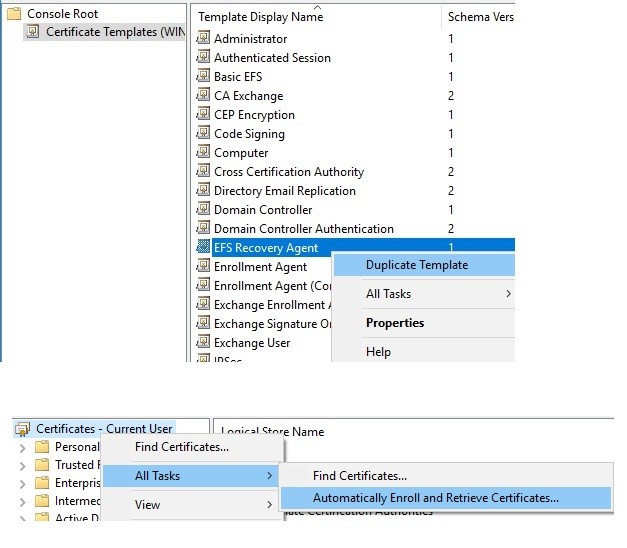Screen dimensions: 627x548
Task: Select Automatically Enroll and Retrieve Certificates
Action: [x=435, y=497]
